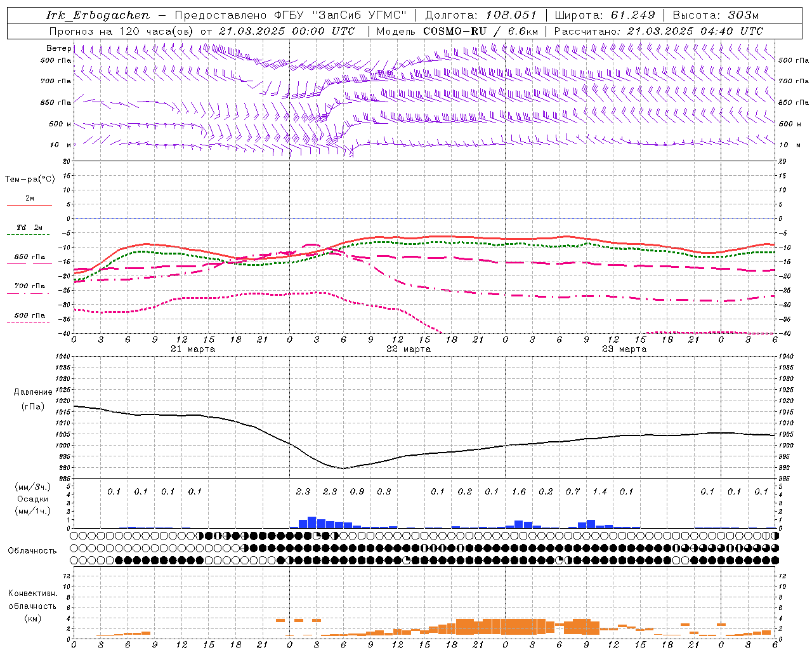
Task: Click the Высота: 303м value
Action: point(716,15)
